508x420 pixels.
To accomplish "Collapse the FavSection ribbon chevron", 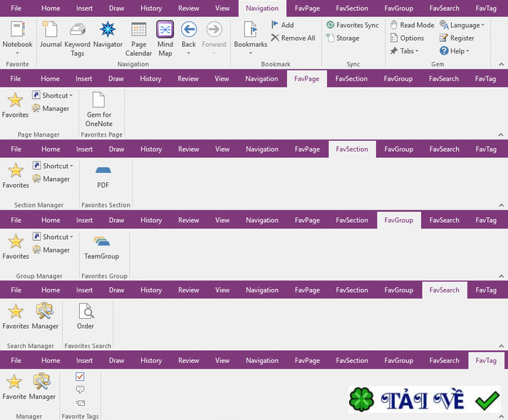I will 501,205.
